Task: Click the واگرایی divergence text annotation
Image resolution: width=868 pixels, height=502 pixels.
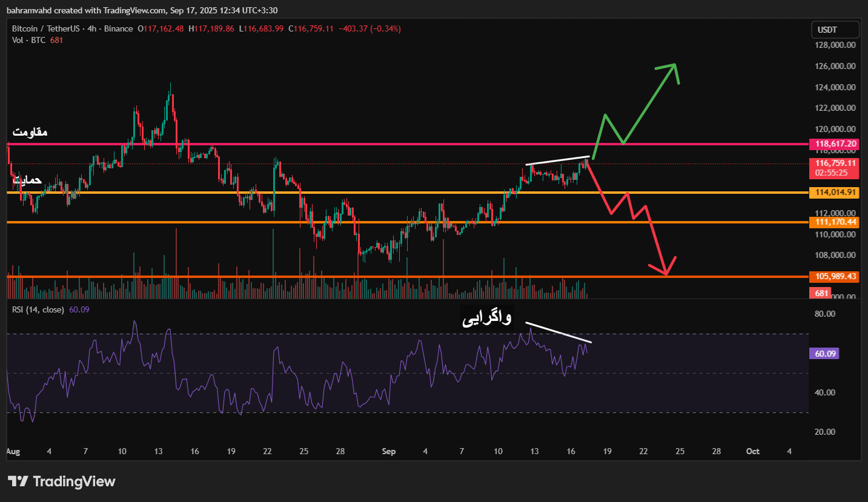Action: 487,319
